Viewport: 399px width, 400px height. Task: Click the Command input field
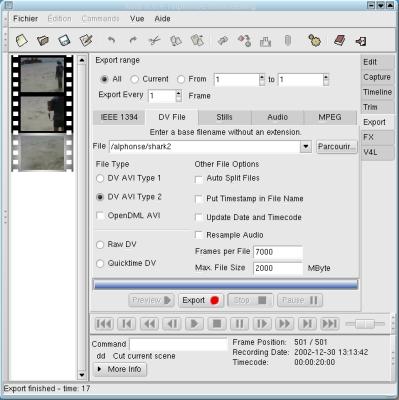pos(178,344)
